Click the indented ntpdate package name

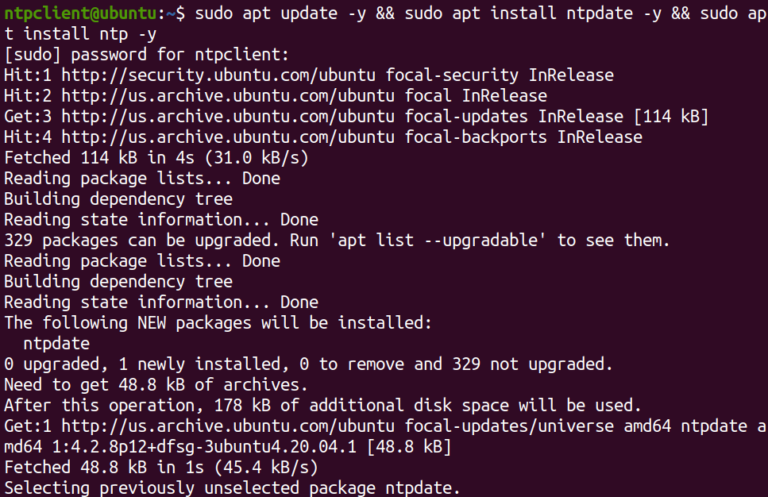[x=56, y=344]
